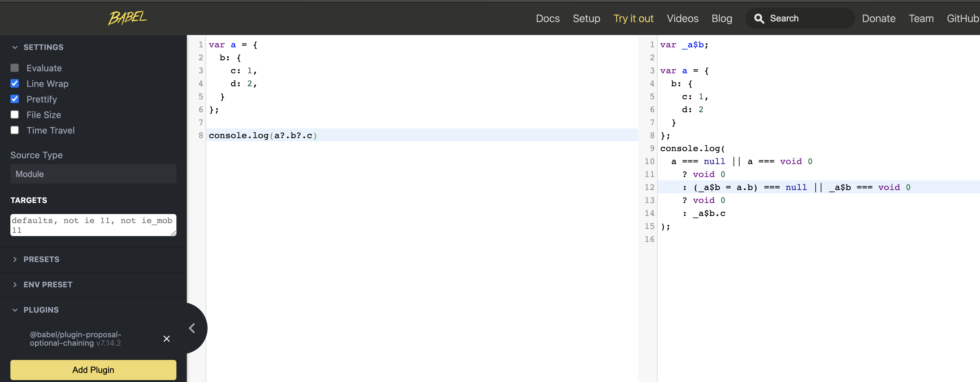The image size is (980, 382).
Task: Click inside the Targets text field
Action: [93, 225]
